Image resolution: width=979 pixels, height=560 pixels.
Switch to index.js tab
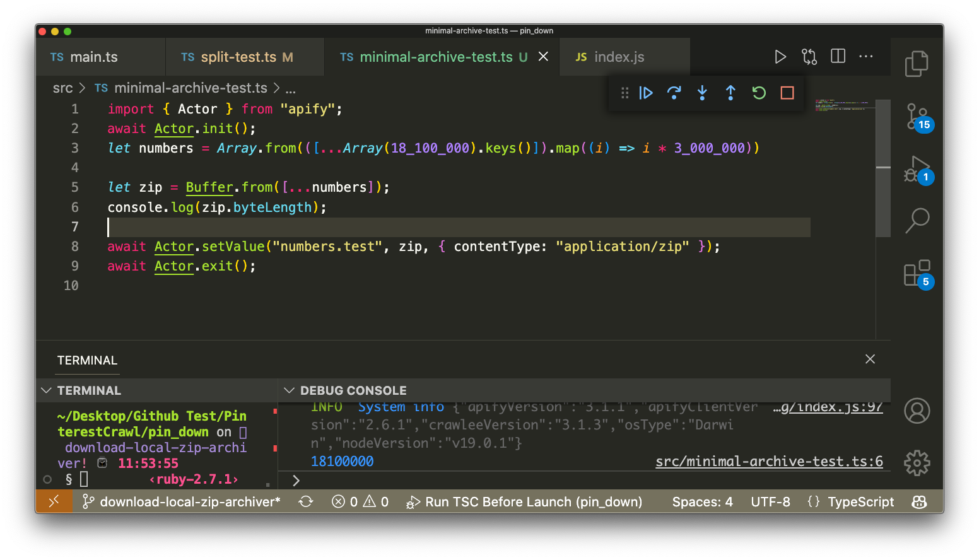[624, 57]
